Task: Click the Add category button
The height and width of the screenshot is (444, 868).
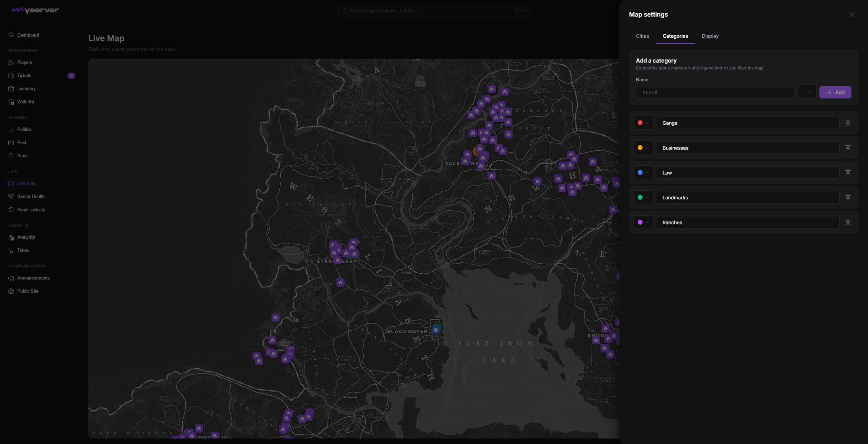Action: [x=835, y=92]
